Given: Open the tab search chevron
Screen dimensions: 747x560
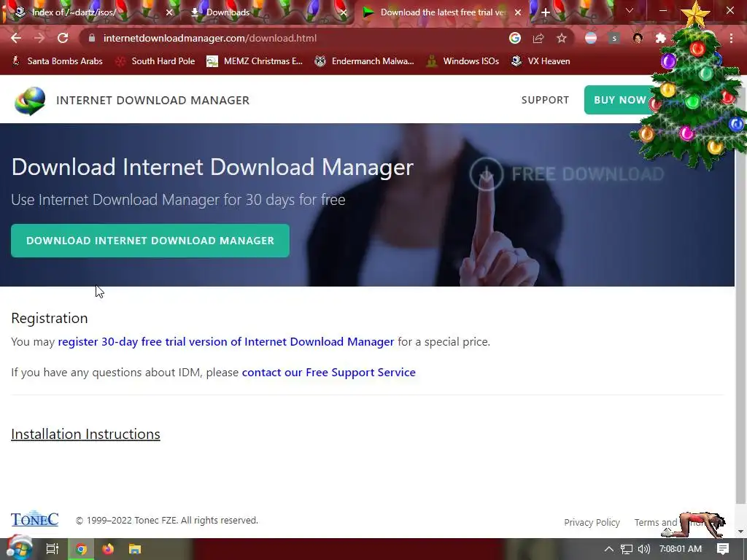Looking at the screenshot, I should pyautogui.click(x=630, y=10).
